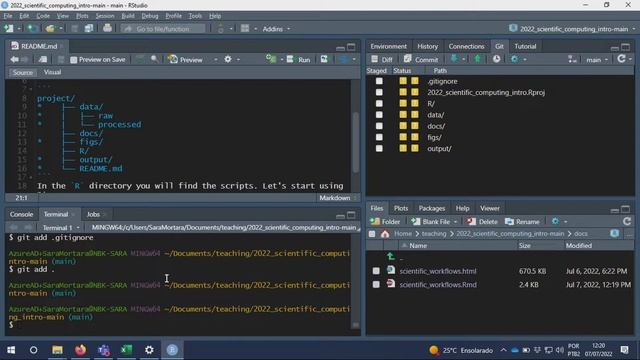Open File Explorer from the taskbar

57,350
